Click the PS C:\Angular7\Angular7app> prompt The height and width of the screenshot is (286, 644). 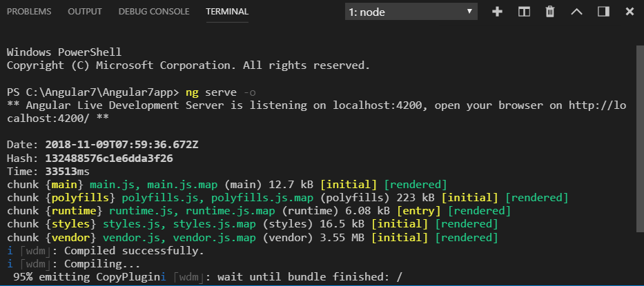(92, 92)
